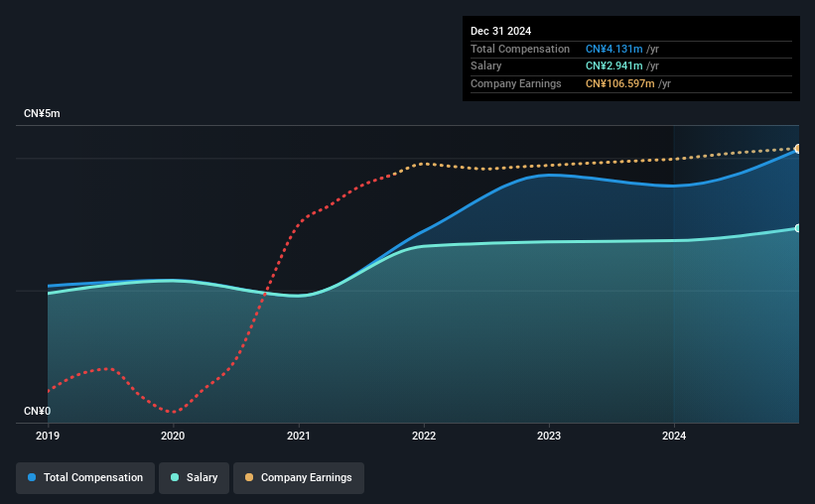Click the CN¥2.941m salary value
The height and width of the screenshot is (504, 815).
tap(613, 66)
